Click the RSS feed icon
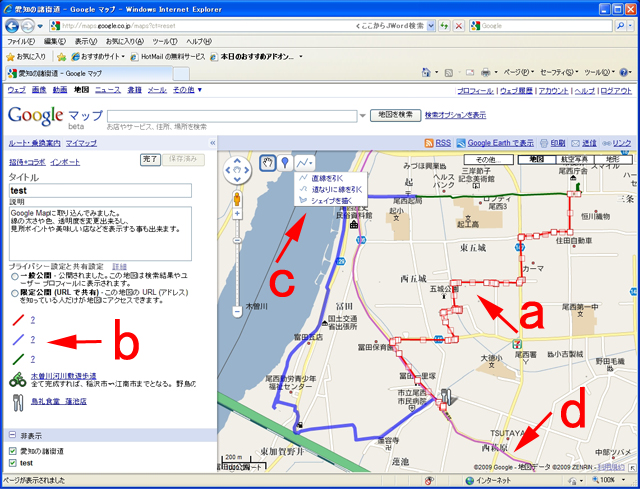 click(x=429, y=143)
